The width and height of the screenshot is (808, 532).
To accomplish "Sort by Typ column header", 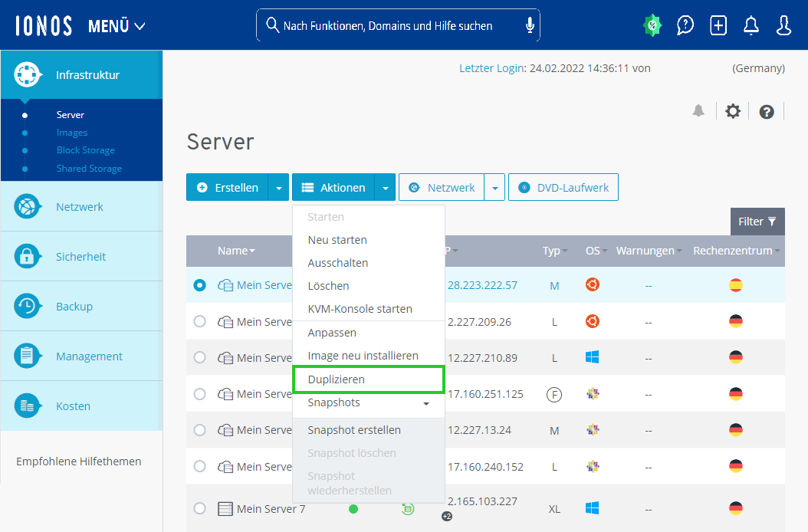I will (554, 251).
